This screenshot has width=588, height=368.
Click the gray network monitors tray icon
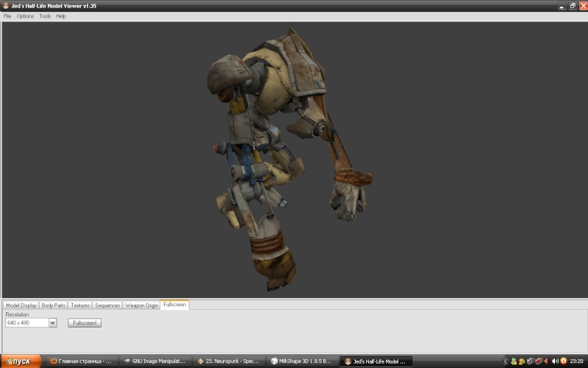tap(530, 361)
